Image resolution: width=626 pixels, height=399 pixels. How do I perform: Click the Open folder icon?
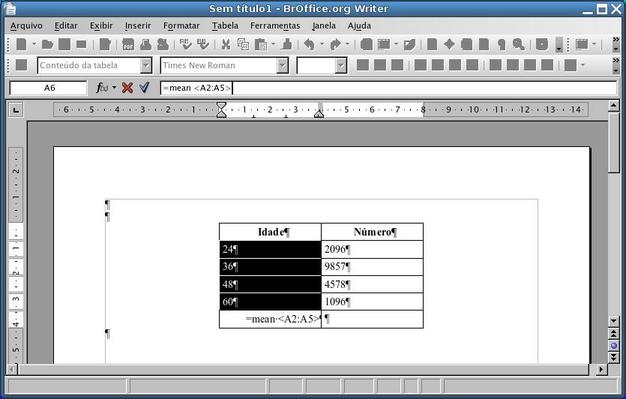click(x=47, y=44)
